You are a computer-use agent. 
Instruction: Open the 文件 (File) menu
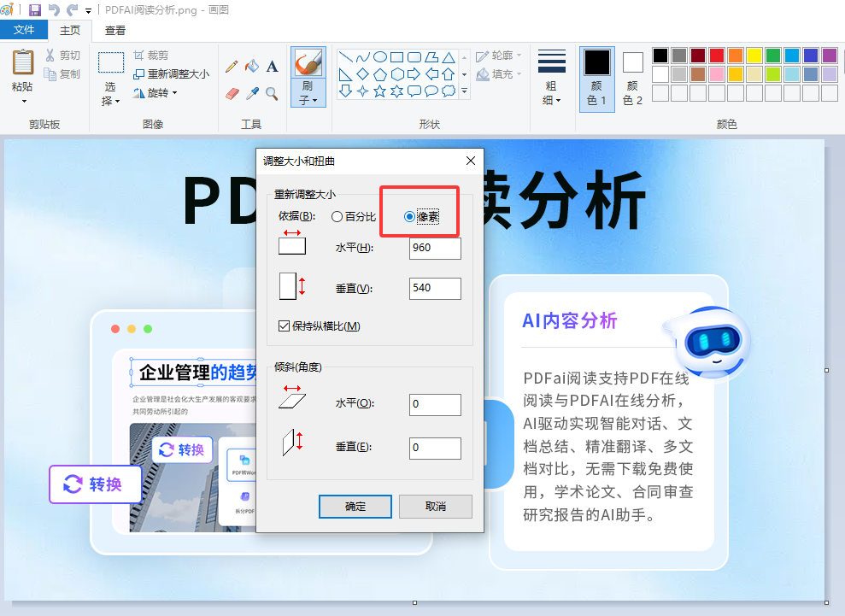pyautogui.click(x=24, y=29)
